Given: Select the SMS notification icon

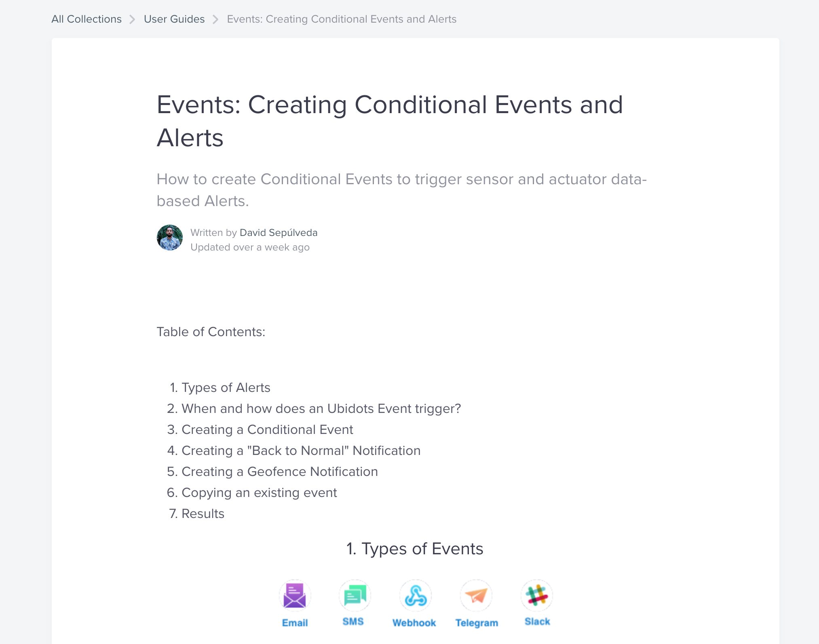Looking at the screenshot, I should [x=355, y=595].
